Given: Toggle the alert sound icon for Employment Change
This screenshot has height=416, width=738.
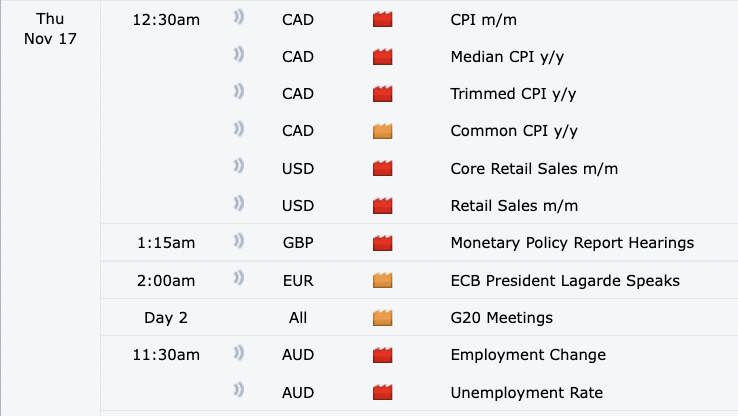Looking at the screenshot, I should click(239, 354).
